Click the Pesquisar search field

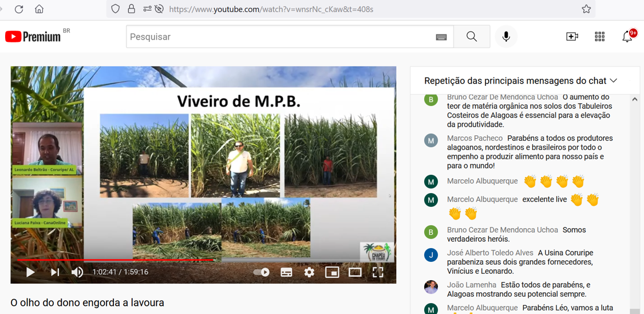coord(280,37)
